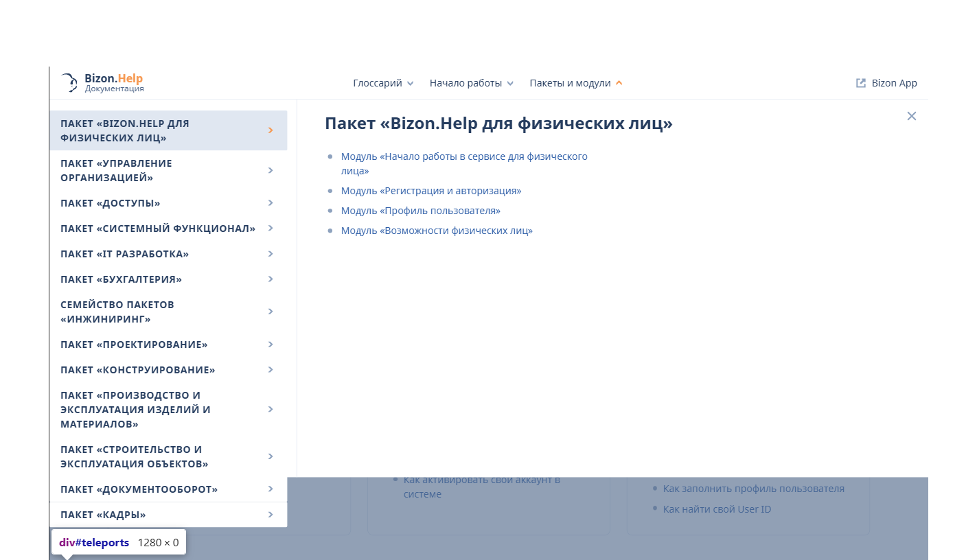Click the chevron next to «Управление организацией»

pos(271,170)
